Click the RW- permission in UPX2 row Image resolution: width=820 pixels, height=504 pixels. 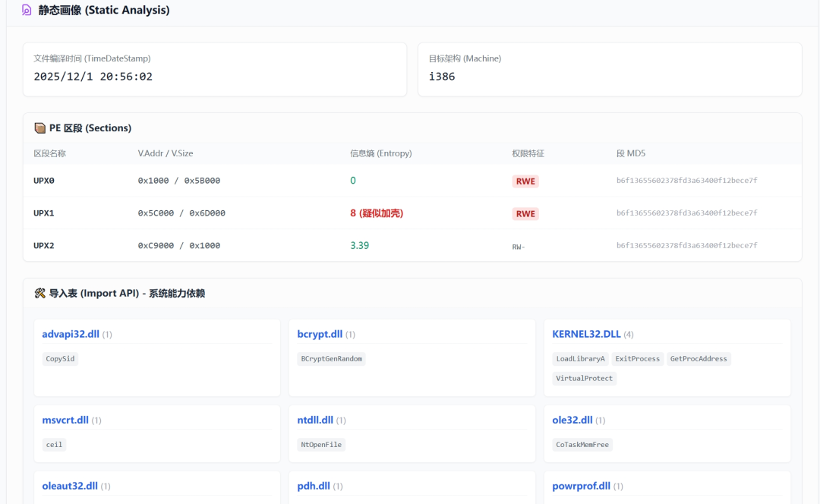(x=519, y=247)
